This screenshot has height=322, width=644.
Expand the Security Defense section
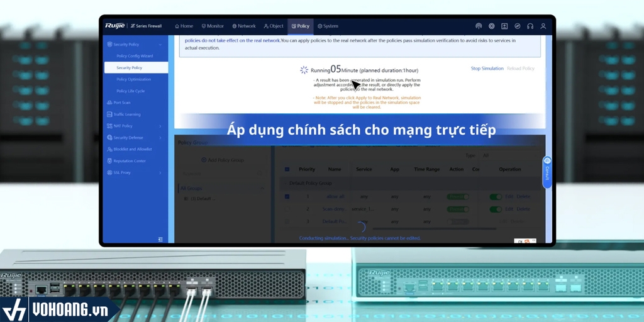click(x=160, y=138)
